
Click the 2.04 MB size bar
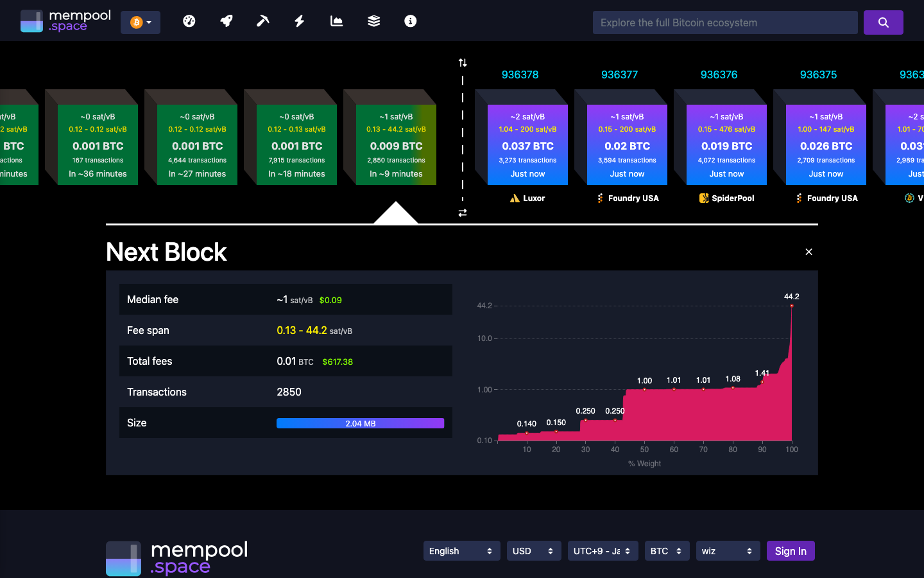[360, 423]
